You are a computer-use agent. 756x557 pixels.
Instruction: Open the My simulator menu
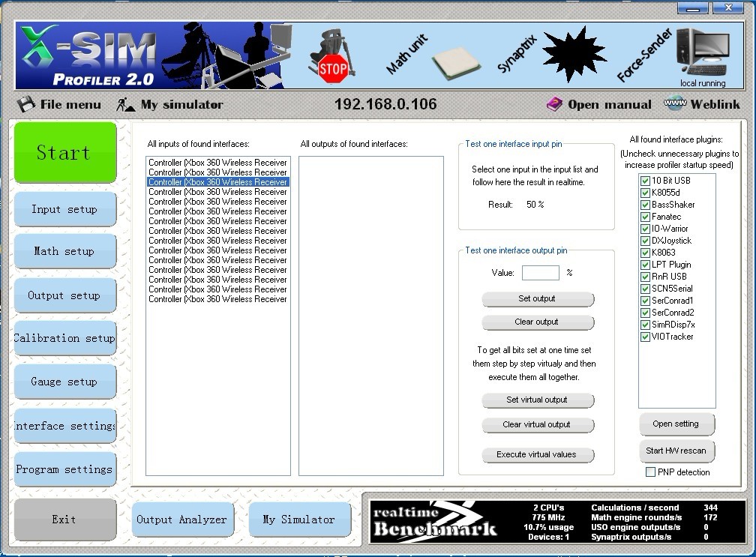pyautogui.click(x=181, y=104)
